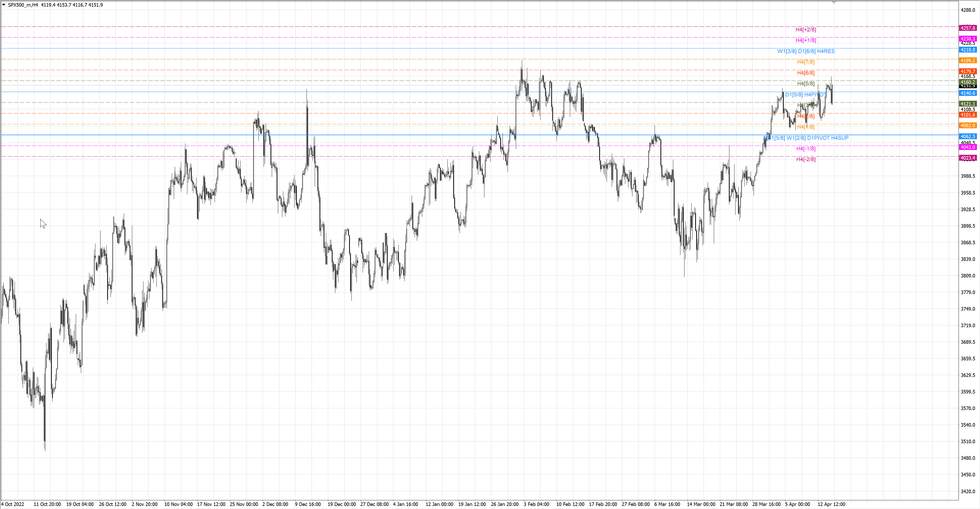980x509 pixels.
Task: Click the 4218.8 blue price tag
Action: 968,50
